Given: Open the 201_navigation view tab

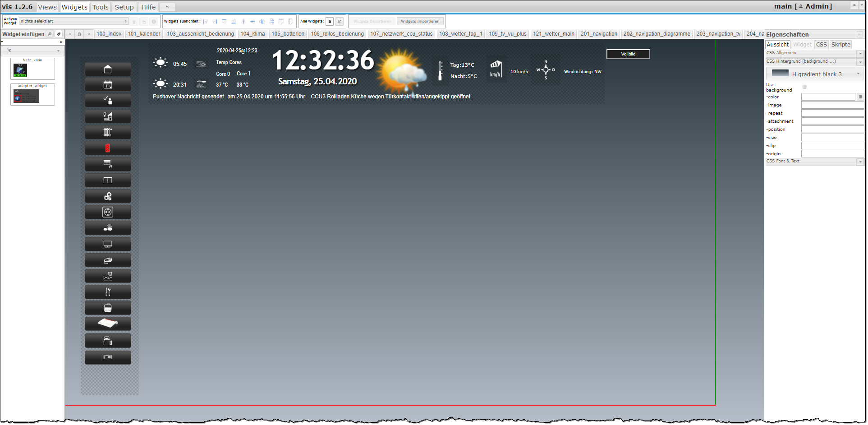Looking at the screenshot, I should point(599,34).
